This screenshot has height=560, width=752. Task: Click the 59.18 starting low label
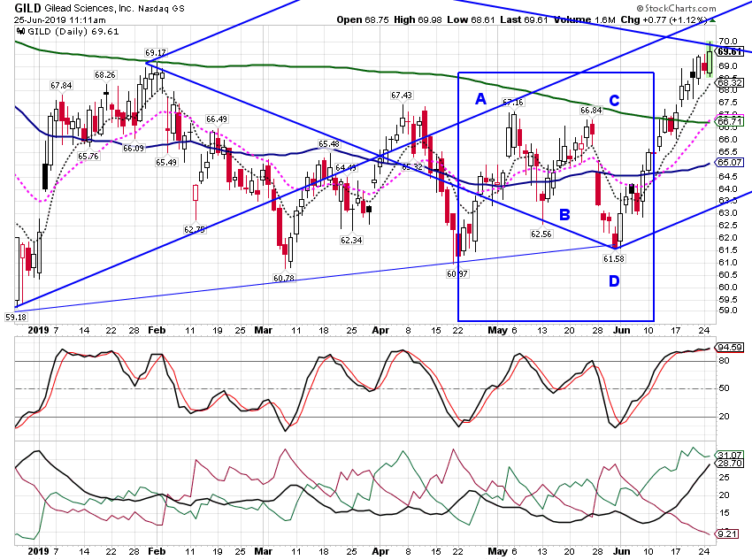click(16, 318)
